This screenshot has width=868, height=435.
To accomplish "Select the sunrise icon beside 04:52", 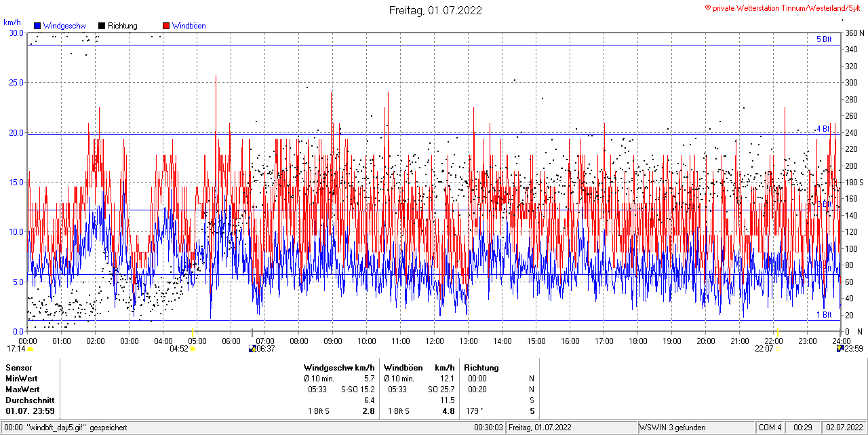I will [193, 349].
